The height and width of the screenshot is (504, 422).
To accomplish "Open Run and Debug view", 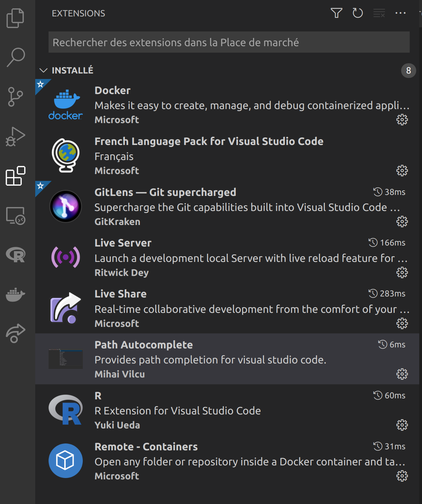I will click(15, 136).
